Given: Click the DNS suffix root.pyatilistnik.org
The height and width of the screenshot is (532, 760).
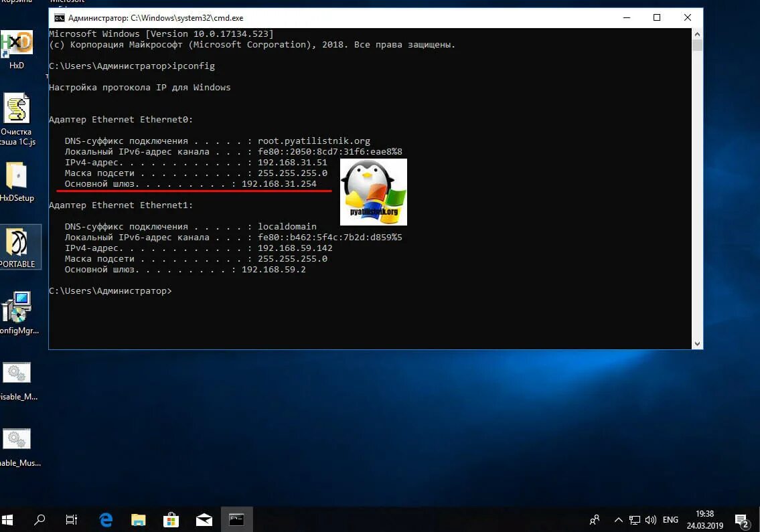Looking at the screenshot, I should click(x=313, y=141).
